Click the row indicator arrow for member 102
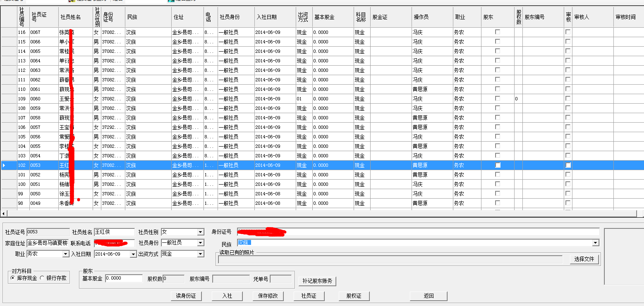644x306 pixels. (5, 165)
